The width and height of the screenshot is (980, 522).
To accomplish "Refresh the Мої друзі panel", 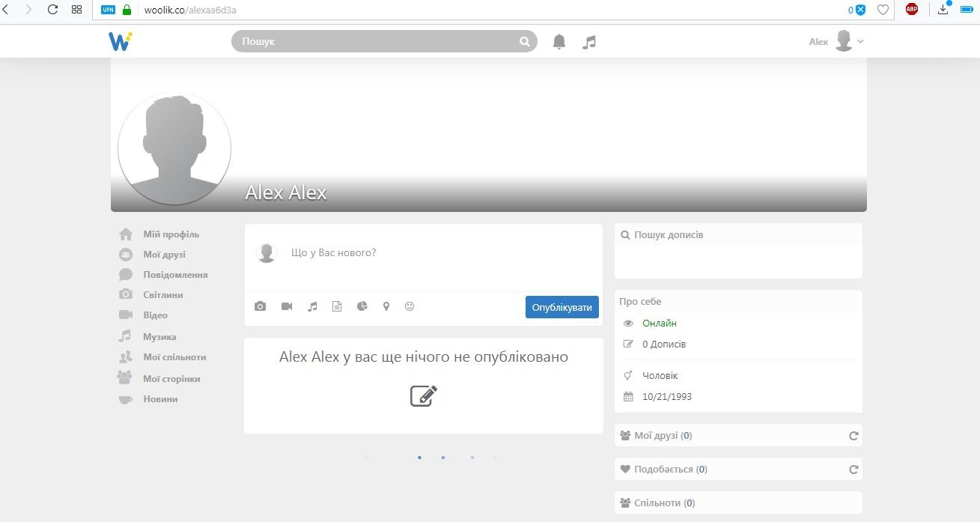I will click(853, 435).
